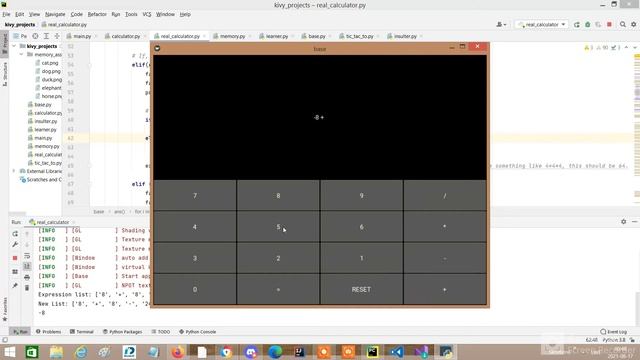This screenshot has width=640, height=360.
Task: Open run settings wrench icon
Action: click(15, 244)
